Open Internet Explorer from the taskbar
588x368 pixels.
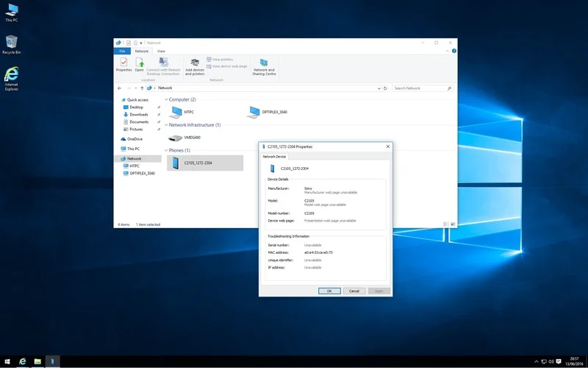coord(23,361)
